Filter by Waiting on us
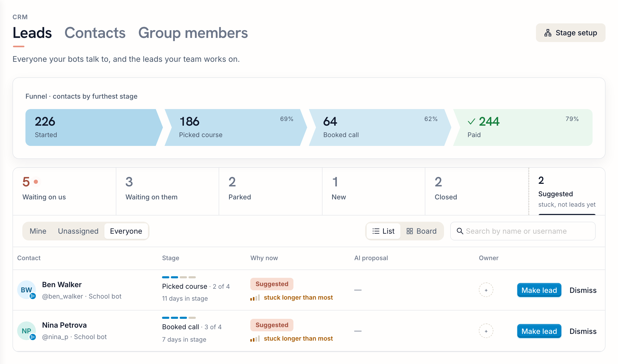Screen dimensions: 618x364 64,191
